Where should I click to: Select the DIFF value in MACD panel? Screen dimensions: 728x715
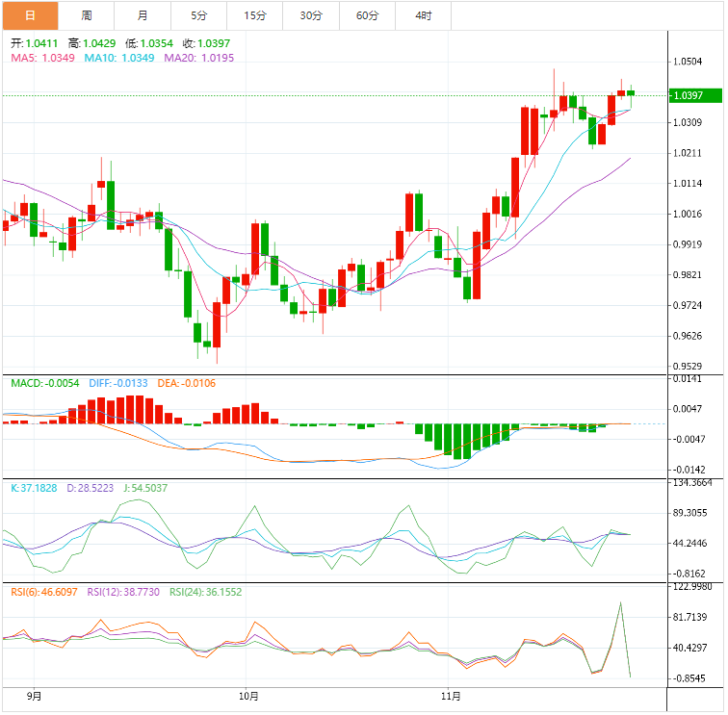pyautogui.click(x=118, y=383)
